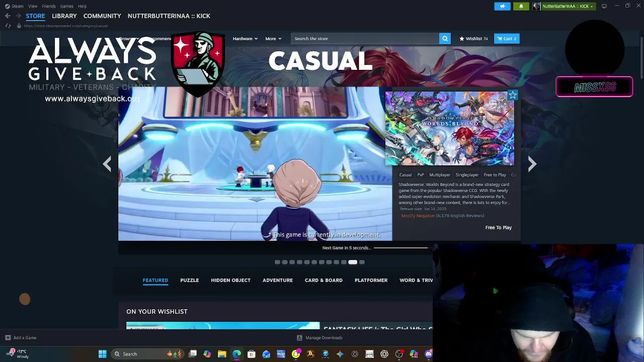Open the Mostly Negative reviews summary
This screenshot has height=362, width=644.
418,216
